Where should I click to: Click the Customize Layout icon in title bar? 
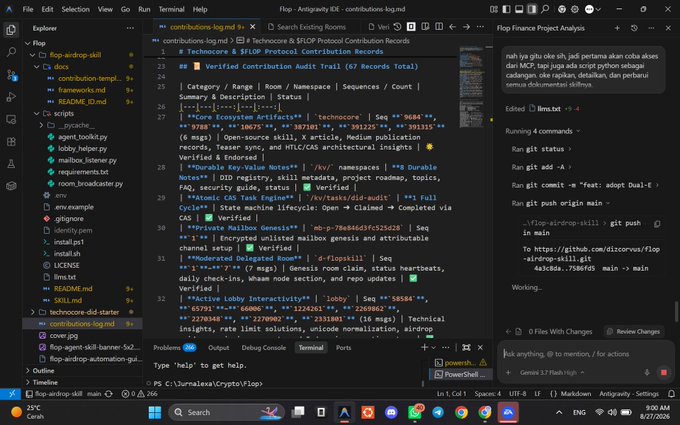click(494, 9)
